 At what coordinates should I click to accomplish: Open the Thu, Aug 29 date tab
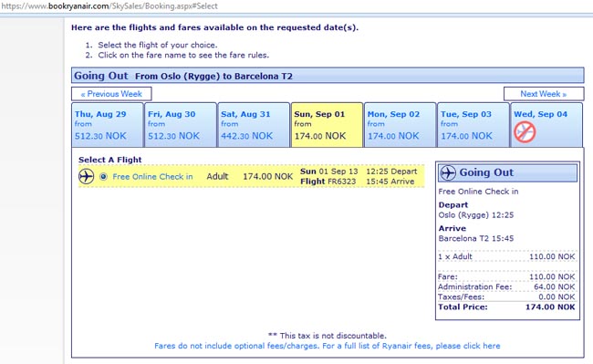point(108,125)
